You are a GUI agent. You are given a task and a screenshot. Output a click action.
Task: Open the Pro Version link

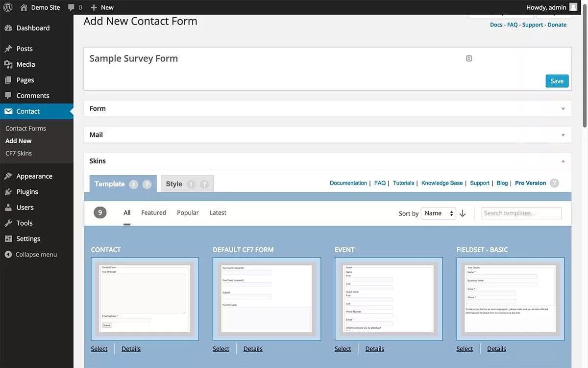531,183
